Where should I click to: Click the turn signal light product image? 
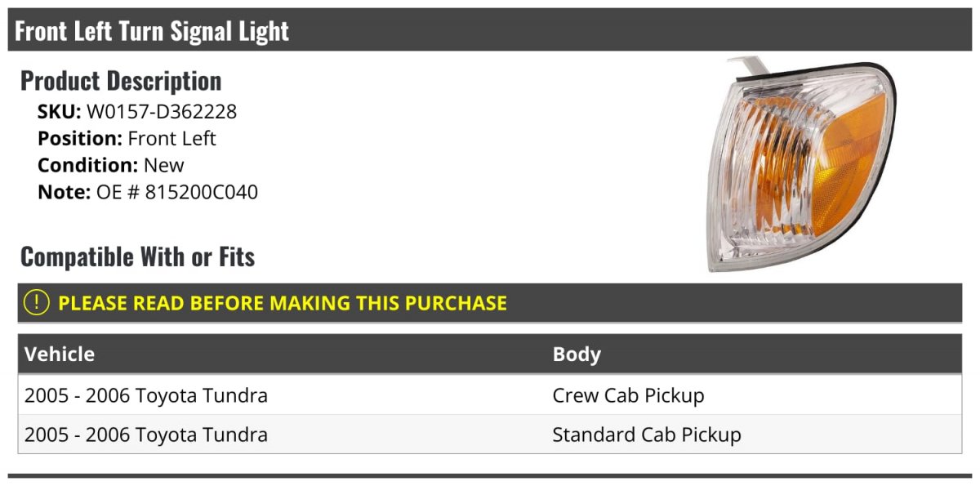click(800, 164)
